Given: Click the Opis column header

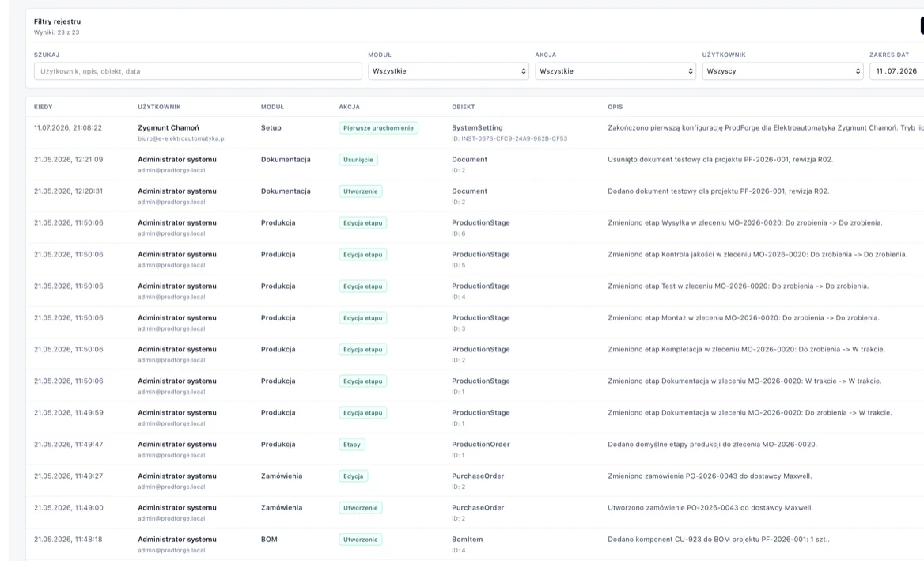Looking at the screenshot, I should [x=615, y=108].
